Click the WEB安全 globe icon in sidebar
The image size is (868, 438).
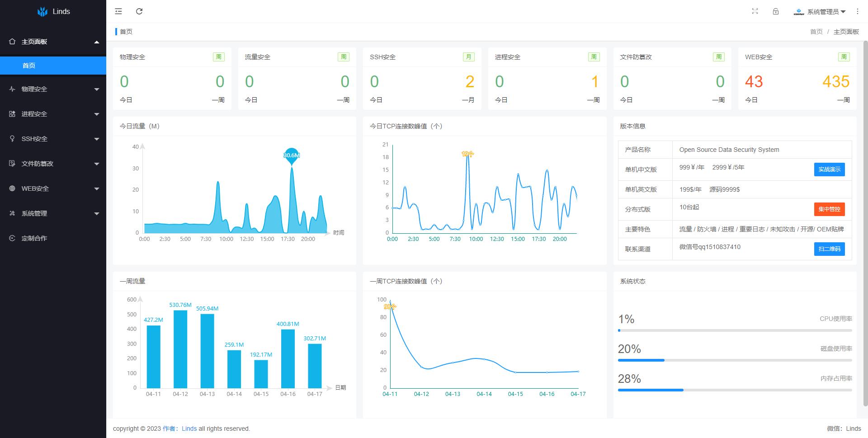(x=12, y=188)
